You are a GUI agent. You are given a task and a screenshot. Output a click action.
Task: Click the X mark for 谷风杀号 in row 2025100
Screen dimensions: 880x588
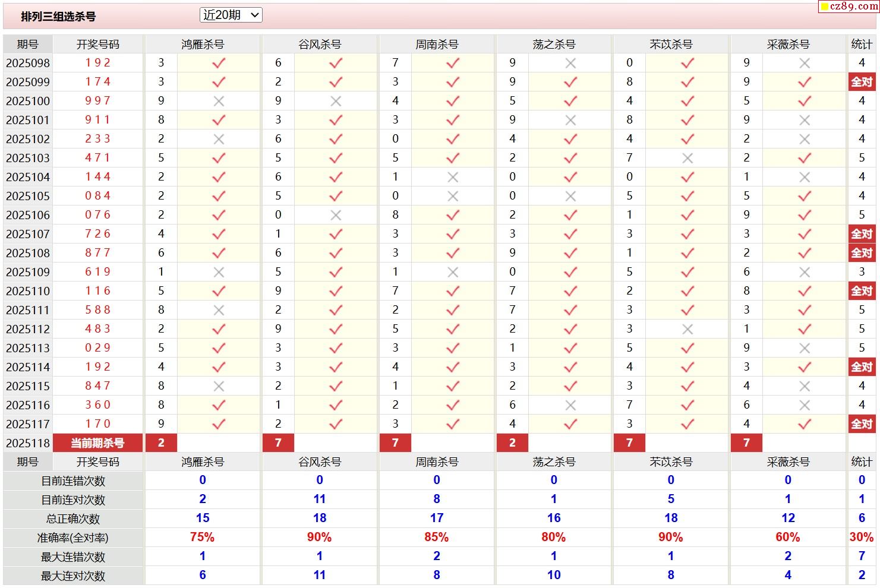pyautogui.click(x=336, y=101)
